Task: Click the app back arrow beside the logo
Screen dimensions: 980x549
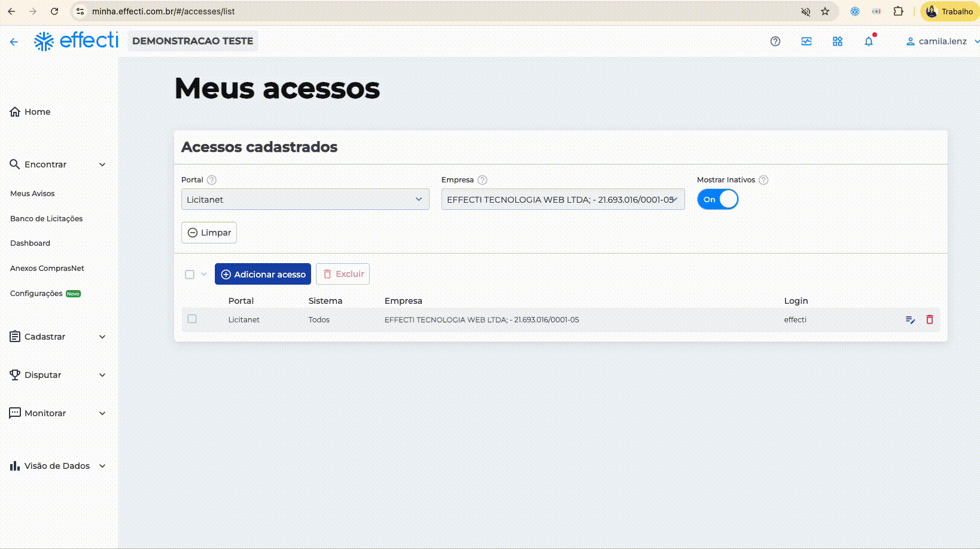Action: [14, 41]
